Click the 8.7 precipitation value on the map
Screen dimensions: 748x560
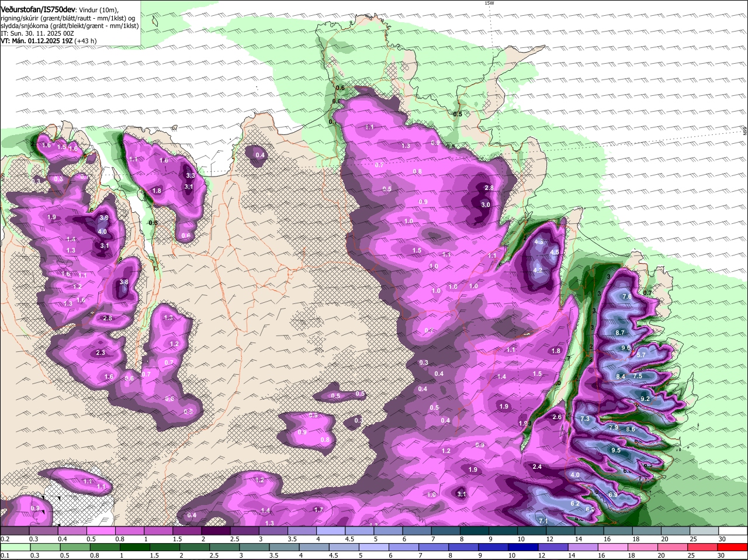pos(621,332)
